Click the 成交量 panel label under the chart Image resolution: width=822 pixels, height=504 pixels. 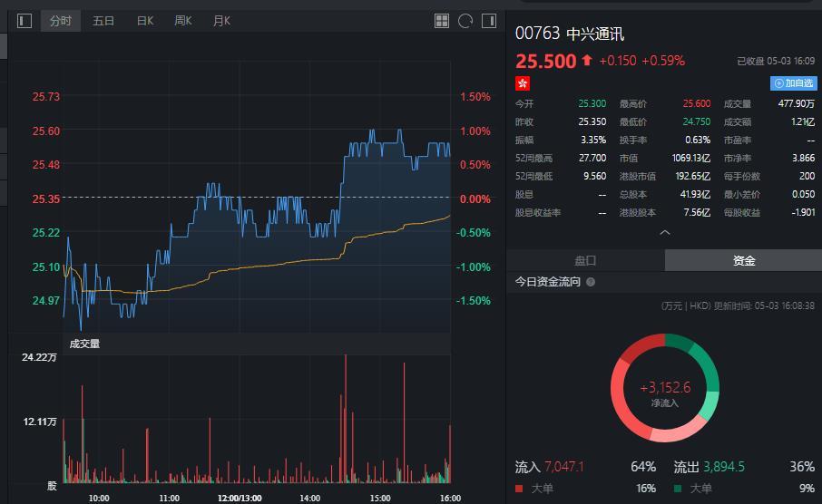tap(84, 344)
